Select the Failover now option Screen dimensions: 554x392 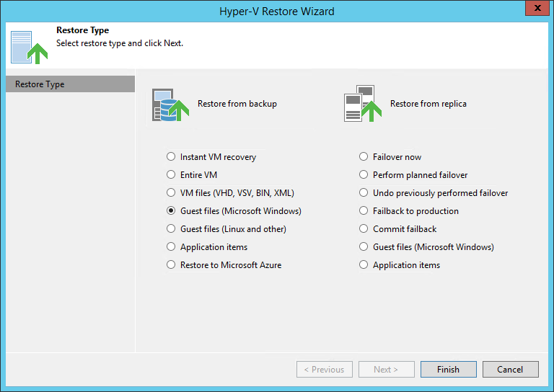point(364,157)
